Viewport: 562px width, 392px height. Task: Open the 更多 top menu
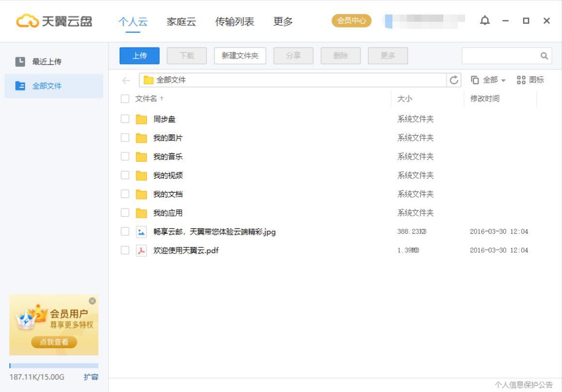(x=283, y=21)
